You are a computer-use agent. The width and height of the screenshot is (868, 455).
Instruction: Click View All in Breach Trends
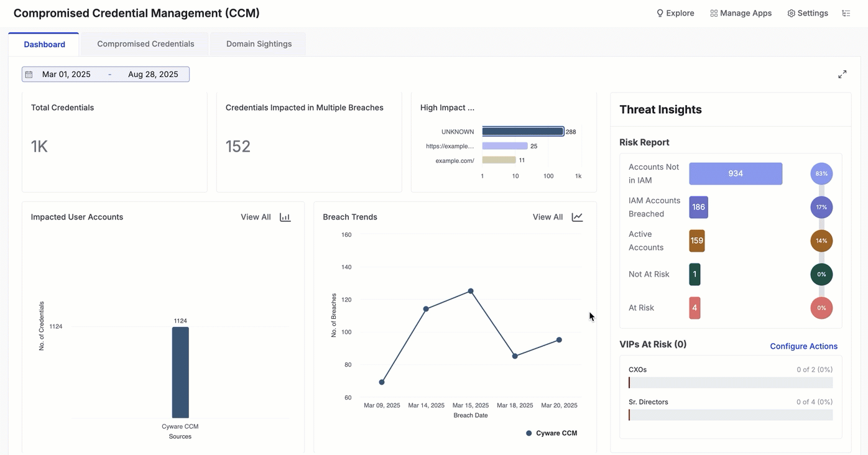click(547, 217)
